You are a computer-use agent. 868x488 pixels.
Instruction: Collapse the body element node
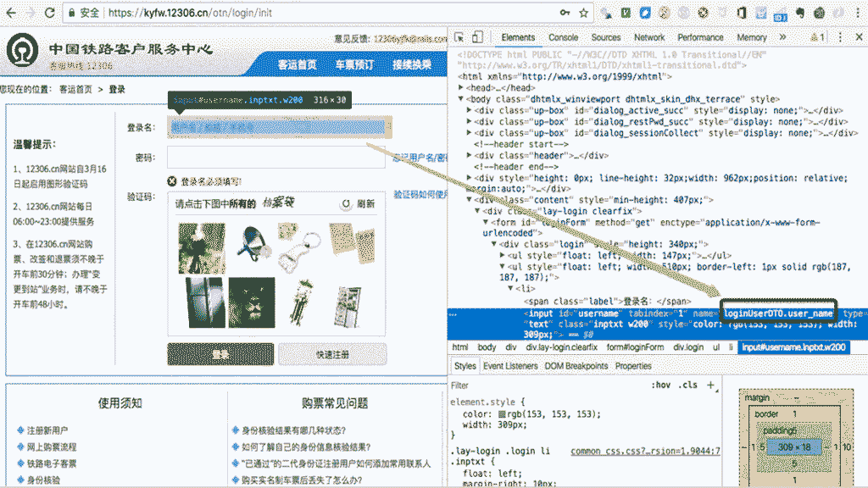(x=461, y=99)
